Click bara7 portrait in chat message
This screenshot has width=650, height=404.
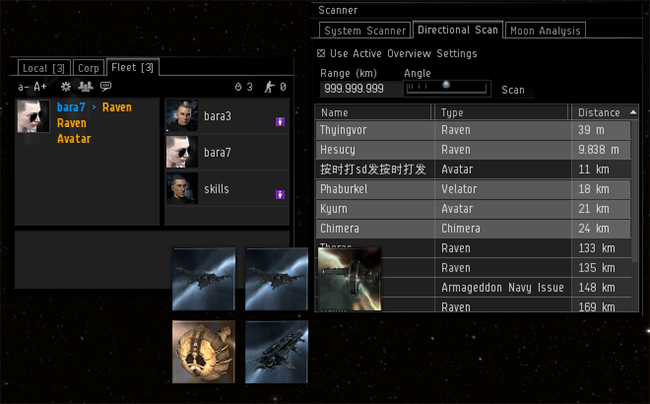[33, 116]
